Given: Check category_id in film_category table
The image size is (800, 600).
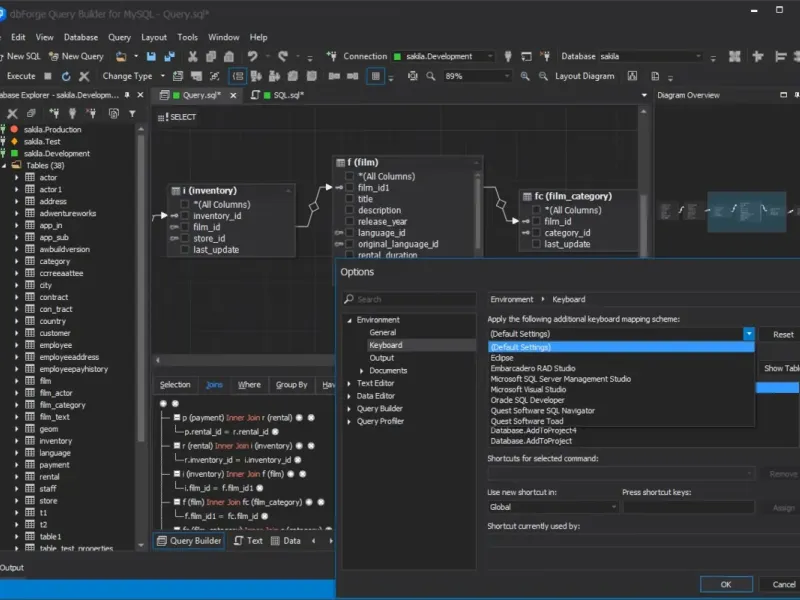Looking at the screenshot, I should click(537, 233).
